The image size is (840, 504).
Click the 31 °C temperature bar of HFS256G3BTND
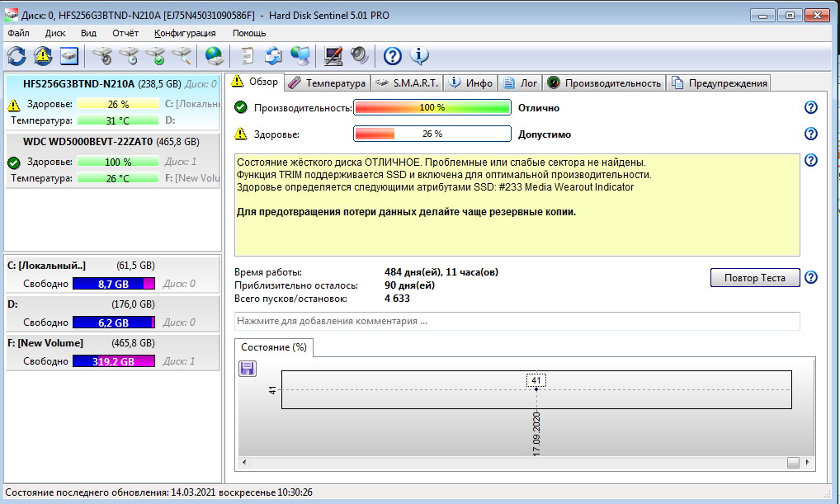tap(118, 120)
